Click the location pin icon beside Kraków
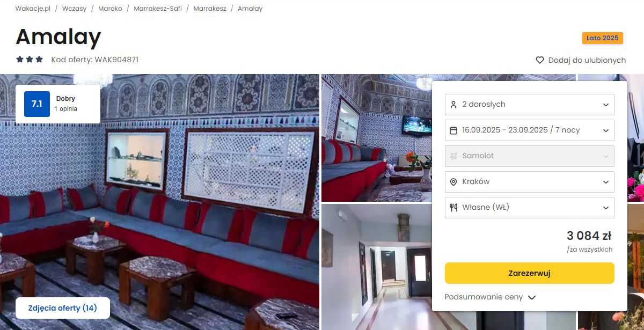The image size is (644, 330). [x=453, y=181]
